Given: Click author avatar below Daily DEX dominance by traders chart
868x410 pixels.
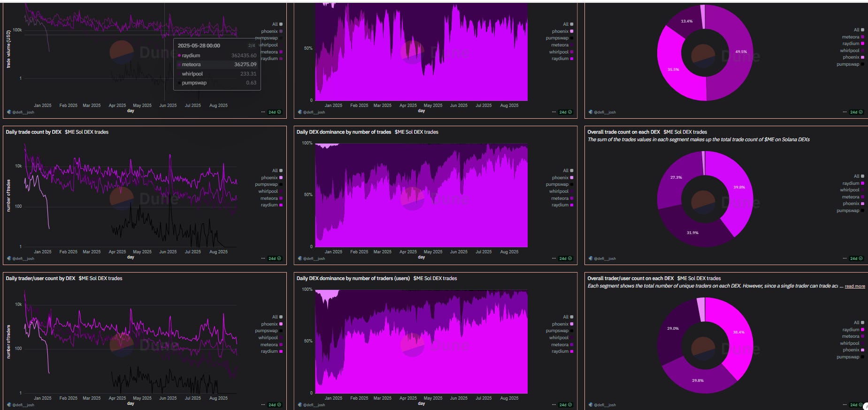Looking at the screenshot, I should (x=300, y=405).
